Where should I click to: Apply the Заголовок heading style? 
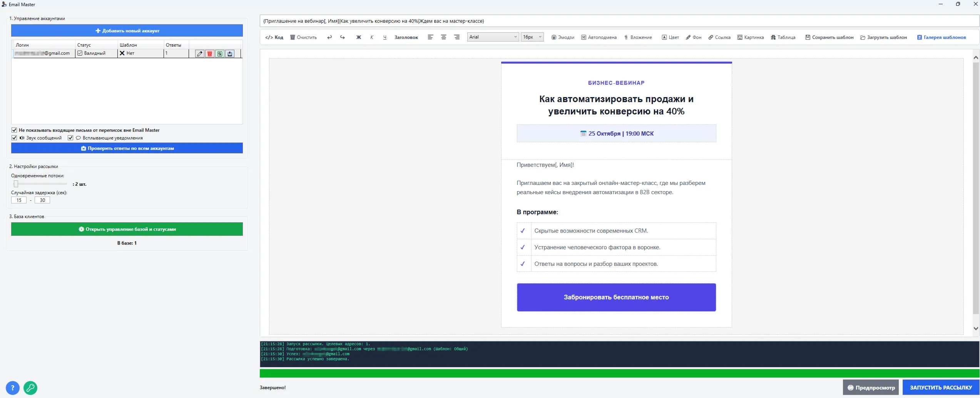pos(406,37)
